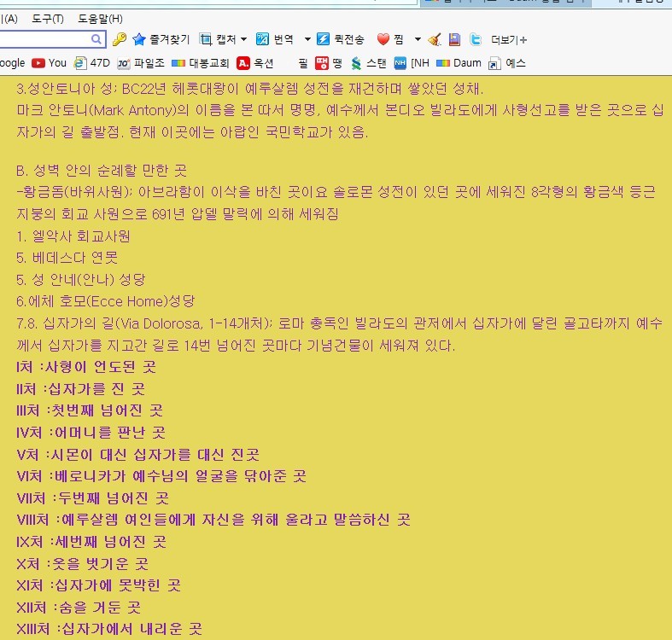Click line 'I처 :사형이 언도된 곳'
672x640 pixels.
click(x=86, y=367)
